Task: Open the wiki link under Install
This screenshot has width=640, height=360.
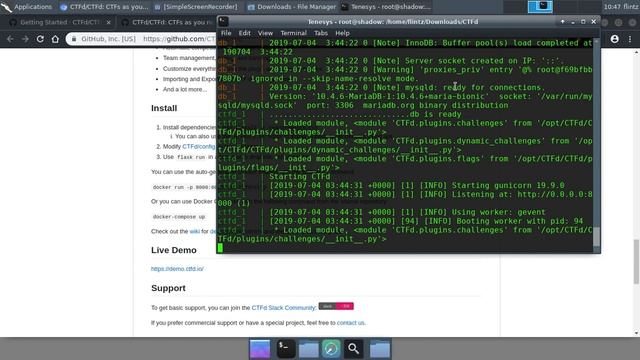Action: pos(195,231)
